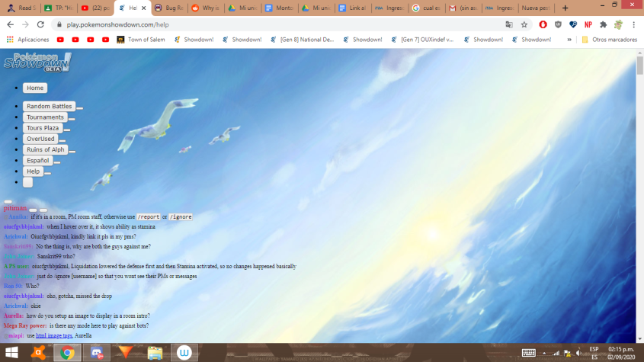The height and width of the screenshot is (362, 644).
Task: Close the Ruins of Alph tab
Action: [72, 152]
